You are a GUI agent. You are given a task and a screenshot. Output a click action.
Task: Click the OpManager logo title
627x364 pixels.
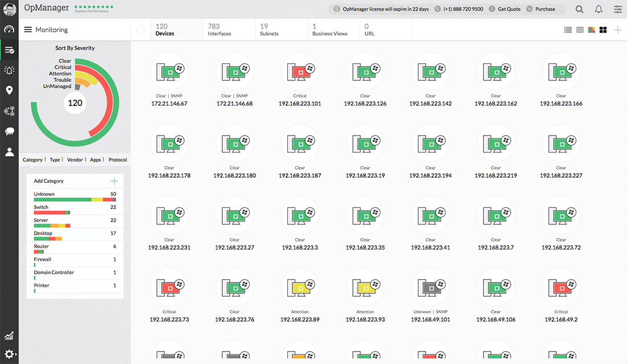[46, 7]
